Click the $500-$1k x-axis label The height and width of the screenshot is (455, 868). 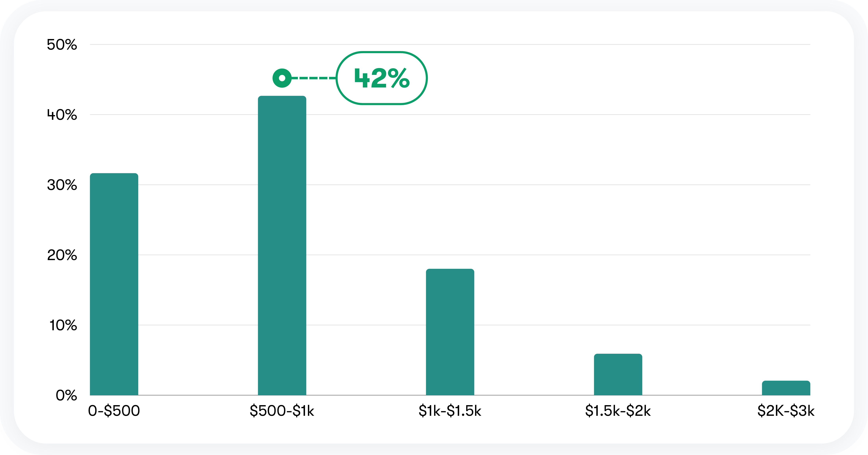point(282,411)
